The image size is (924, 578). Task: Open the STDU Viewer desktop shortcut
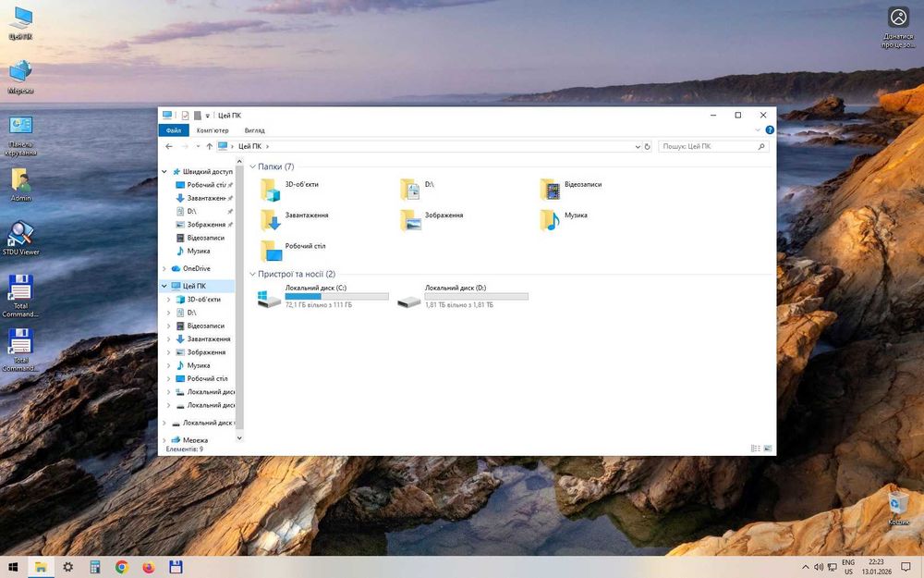coord(20,238)
